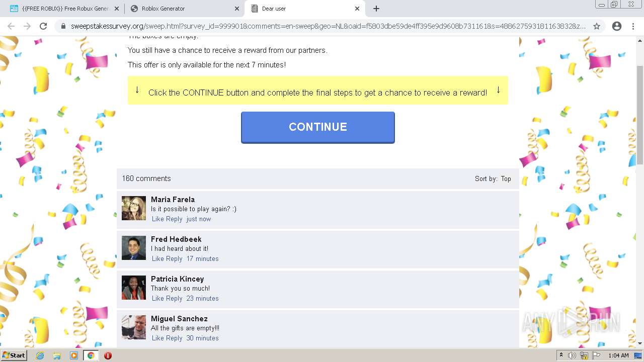Screen dimensions: 644x362
Task: Open '30 minutes' timestamp link
Action: point(203,338)
